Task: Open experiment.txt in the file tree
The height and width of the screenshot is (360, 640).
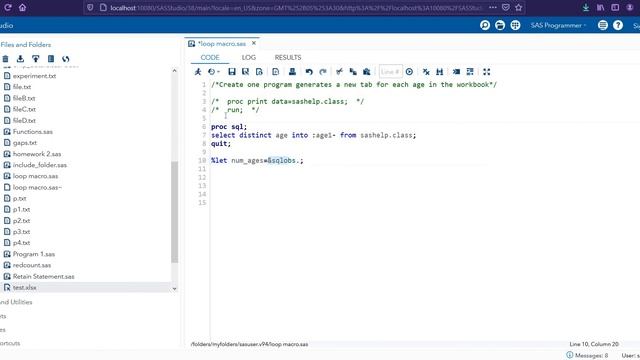Action: point(34,76)
